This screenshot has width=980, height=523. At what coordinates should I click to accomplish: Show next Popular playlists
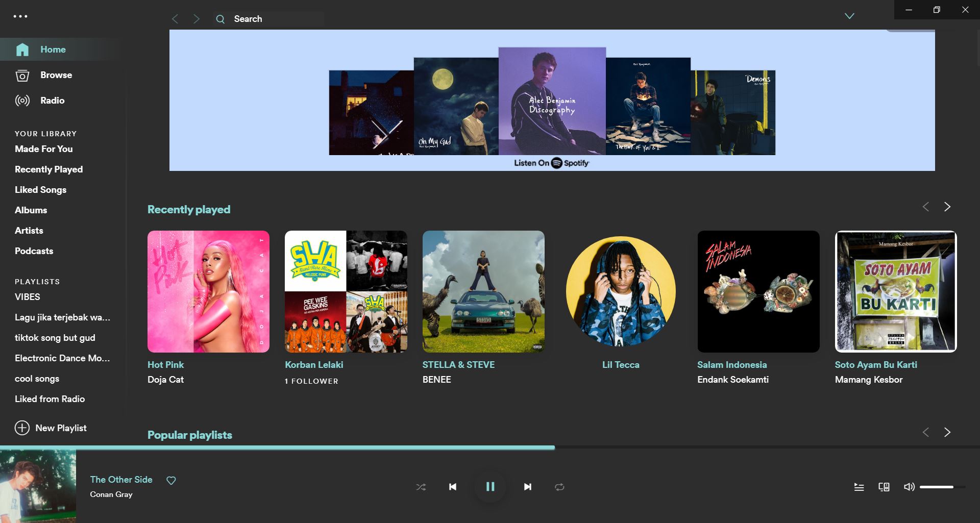[x=947, y=432]
